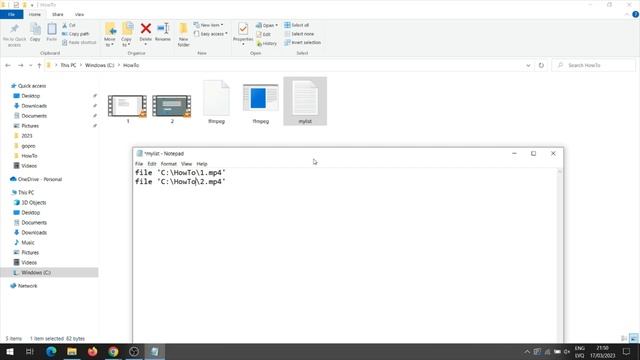Open HowTo folder in navigation pane
This screenshot has height=360, width=640.
click(29, 156)
